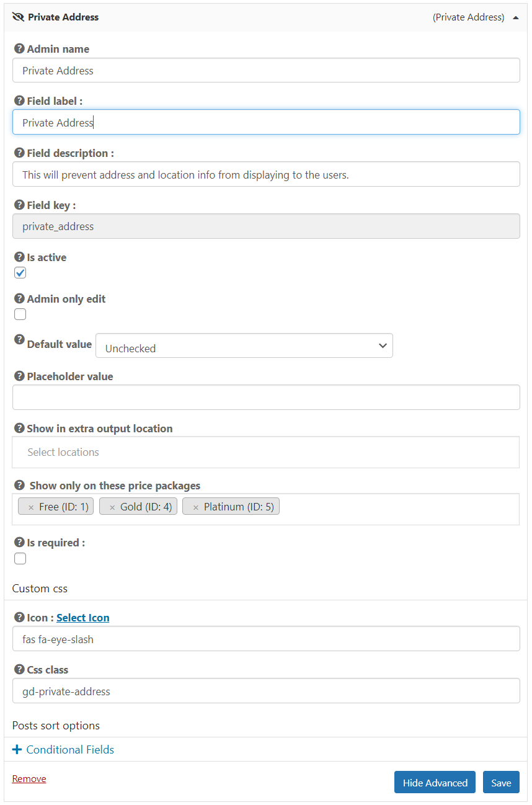Uncheck the Is active checkbox
This screenshot has height=805, width=532.
[x=20, y=272]
